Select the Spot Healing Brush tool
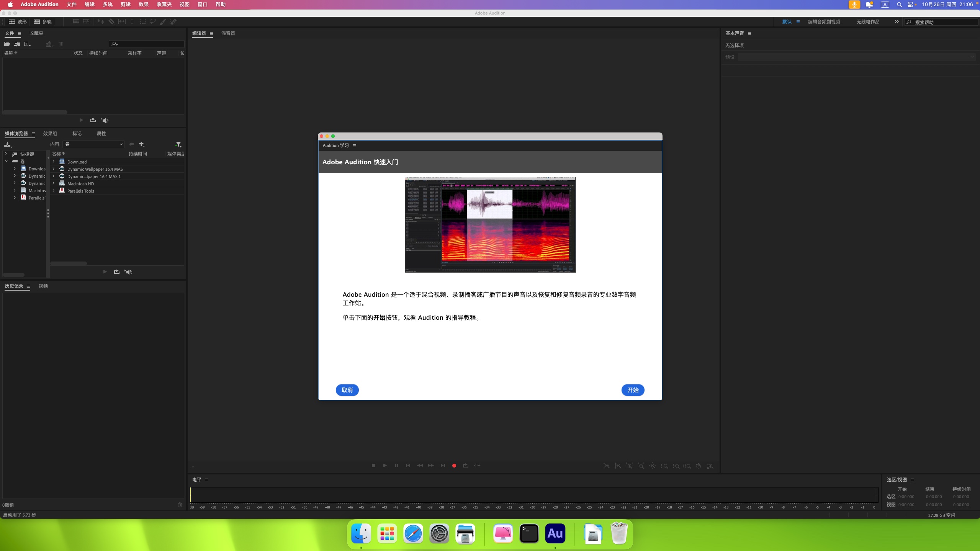The image size is (980, 551). pyautogui.click(x=173, y=22)
